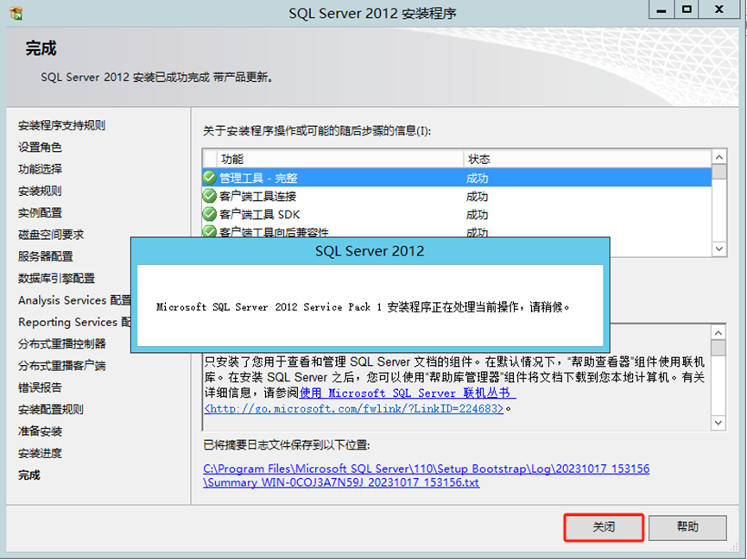Select 准备安装 step in sidebar
This screenshot has height=560, width=747.
[40, 431]
